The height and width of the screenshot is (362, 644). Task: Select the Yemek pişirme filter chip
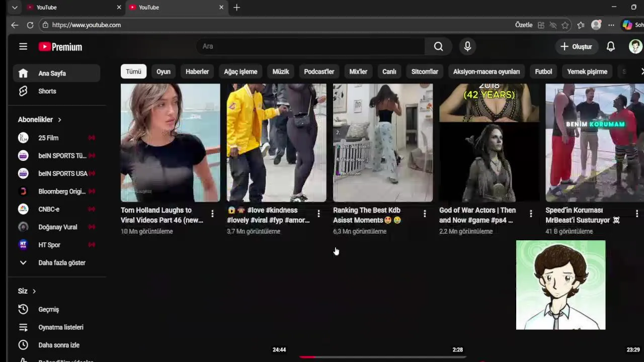[x=587, y=71]
